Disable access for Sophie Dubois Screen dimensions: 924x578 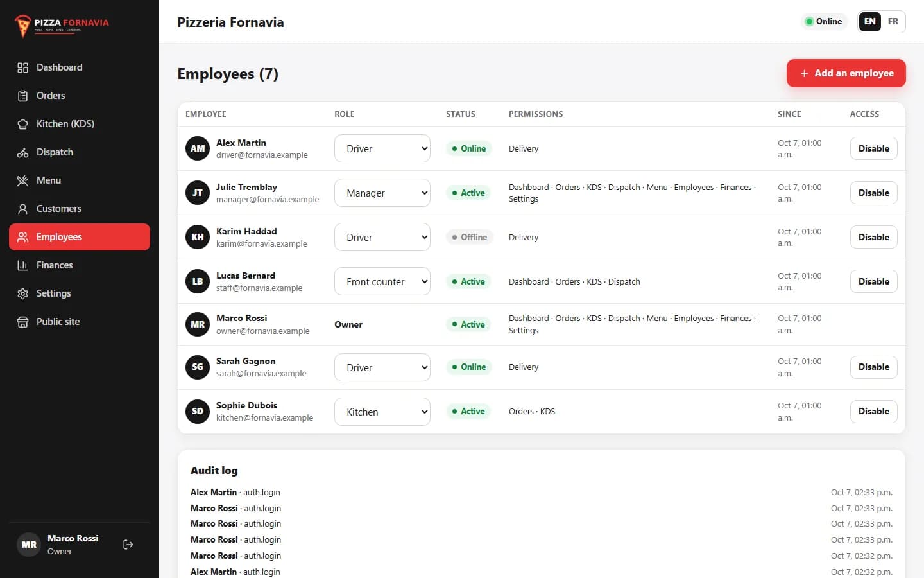pyautogui.click(x=873, y=411)
